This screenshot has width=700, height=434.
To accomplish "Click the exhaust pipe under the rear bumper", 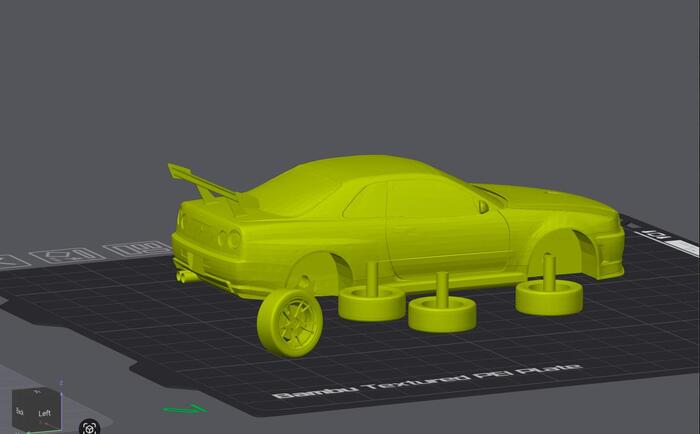I will 185,274.
